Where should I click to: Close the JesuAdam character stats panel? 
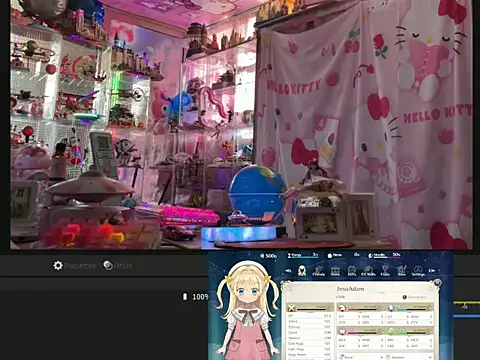click(x=437, y=283)
